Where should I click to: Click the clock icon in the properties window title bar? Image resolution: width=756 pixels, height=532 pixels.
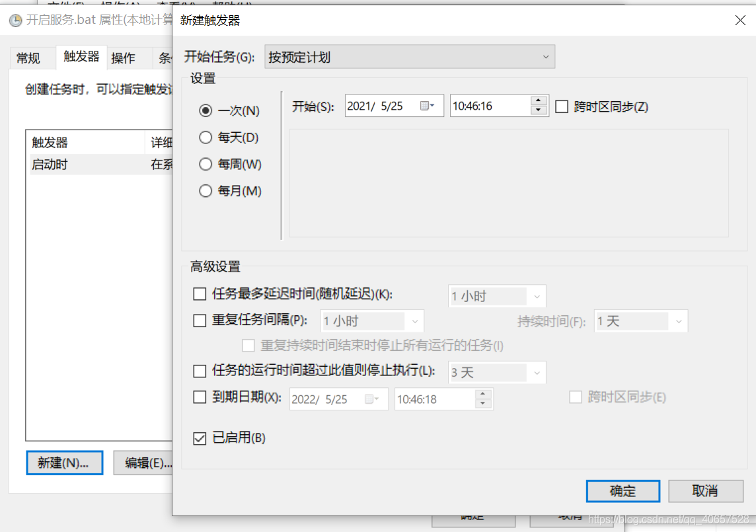15,21
